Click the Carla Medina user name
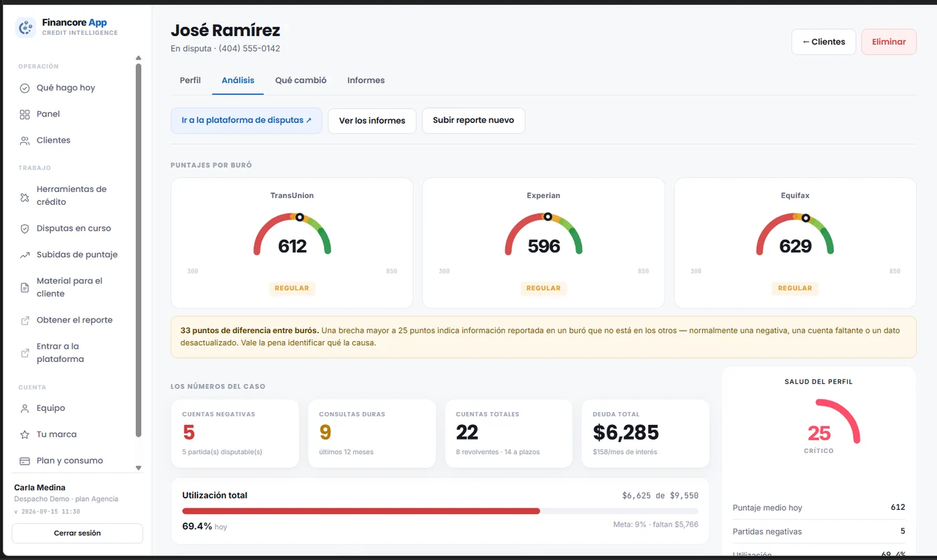This screenshot has height=560, width=937. 39,488
